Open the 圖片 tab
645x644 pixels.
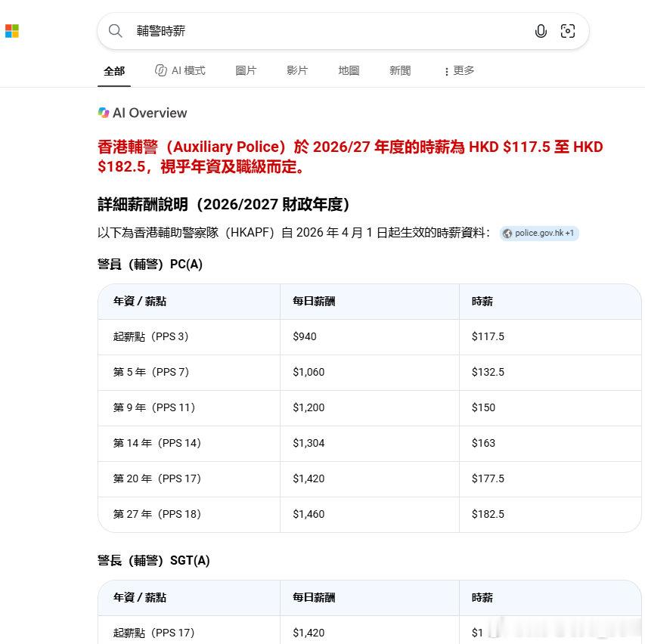(x=246, y=70)
